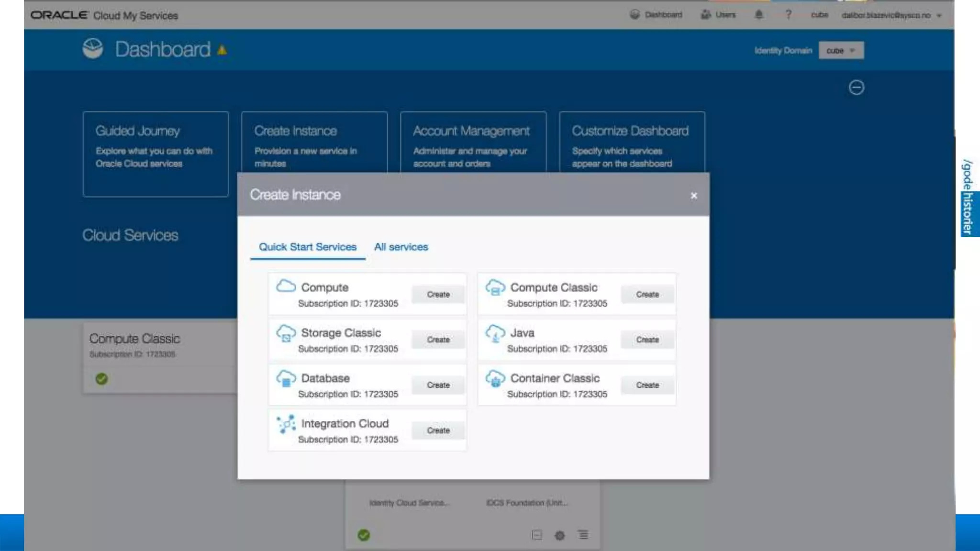The image size is (980, 551).
Task: Click Create button for Database
Action: (438, 385)
